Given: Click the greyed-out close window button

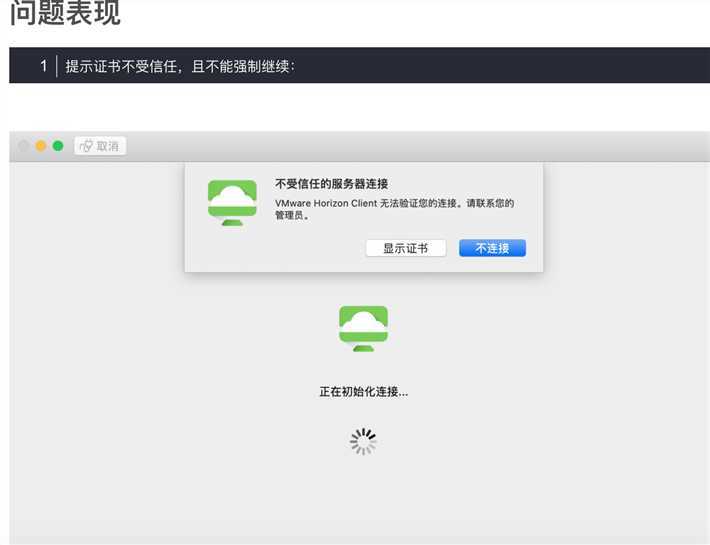Looking at the screenshot, I should (24, 146).
